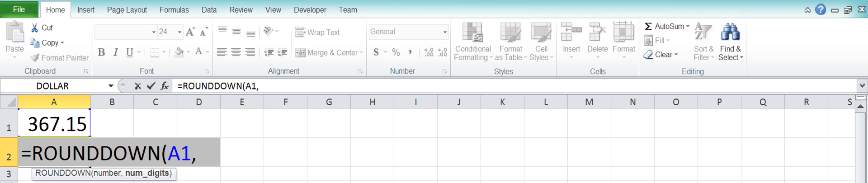This screenshot has width=868, height=183.
Task: Expand AutoSum dropdown arrow
Action: tap(688, 27)
